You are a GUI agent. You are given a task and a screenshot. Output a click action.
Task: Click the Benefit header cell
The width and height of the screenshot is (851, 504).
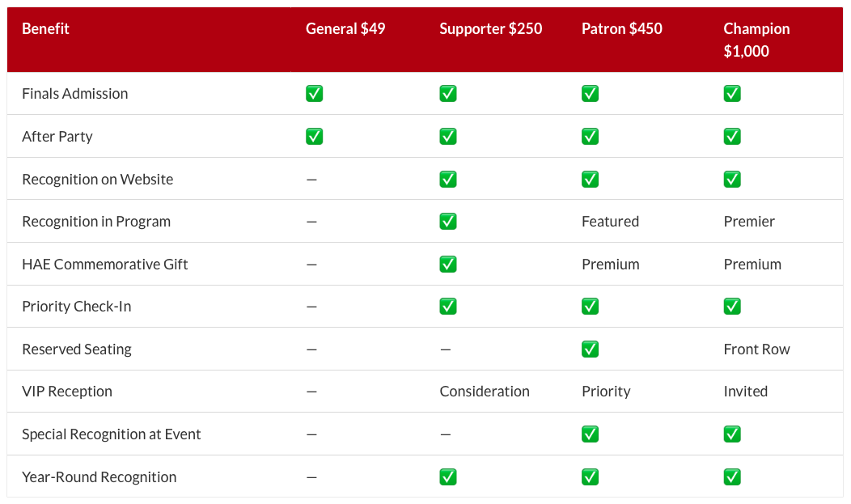point(45,29)
